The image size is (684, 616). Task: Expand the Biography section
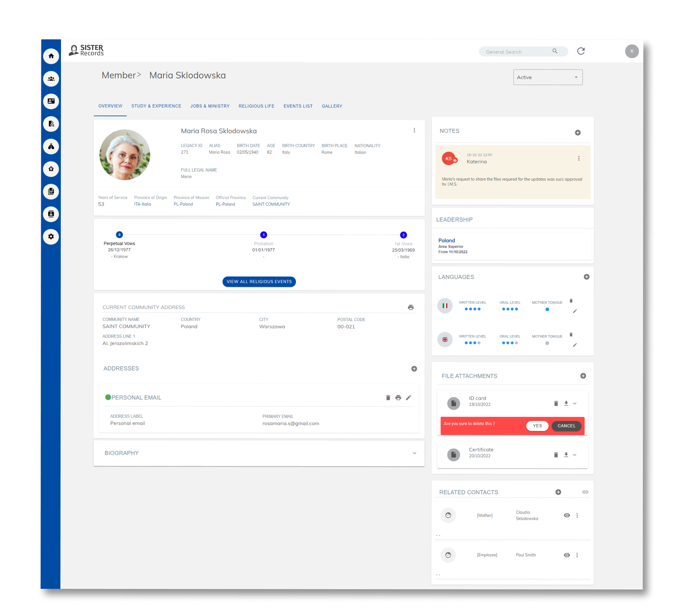tap(414, 453)
